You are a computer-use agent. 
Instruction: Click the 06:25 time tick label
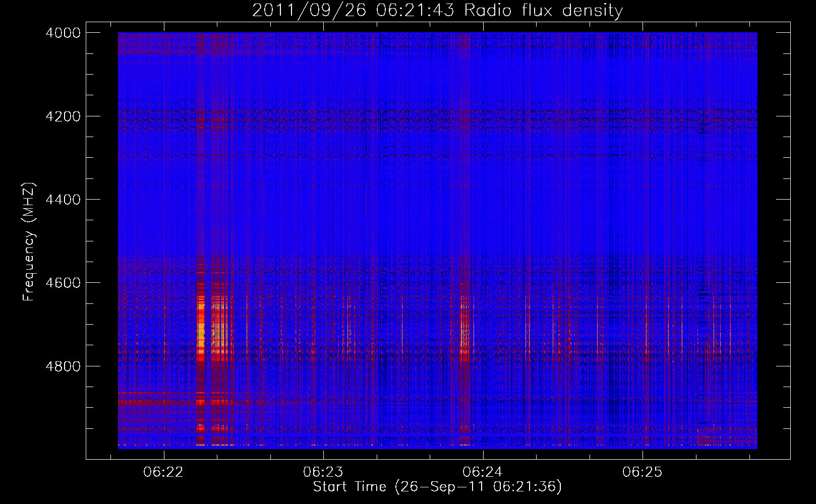pos(642,472)
